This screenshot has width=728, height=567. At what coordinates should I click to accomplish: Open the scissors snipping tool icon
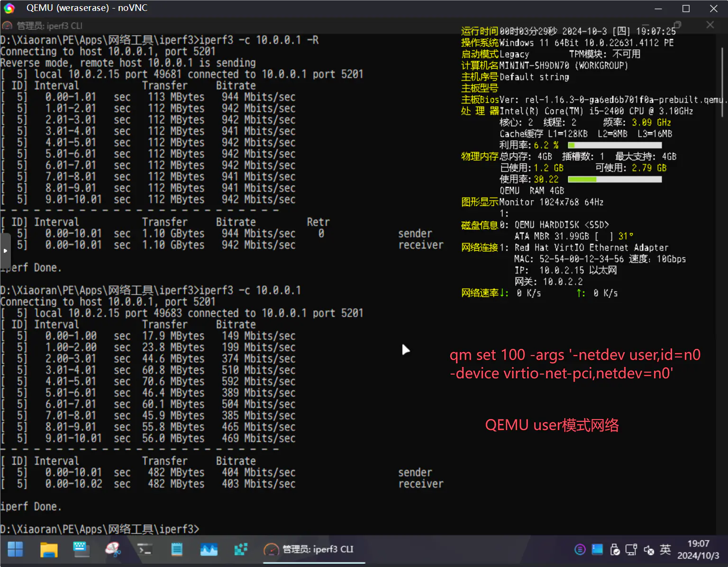pos(113,549)
